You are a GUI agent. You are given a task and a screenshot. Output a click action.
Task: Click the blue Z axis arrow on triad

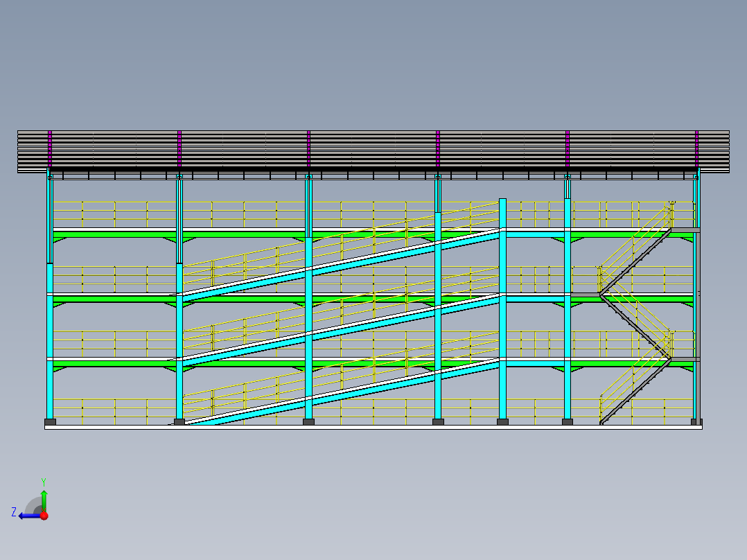click(x=30, y=516)
